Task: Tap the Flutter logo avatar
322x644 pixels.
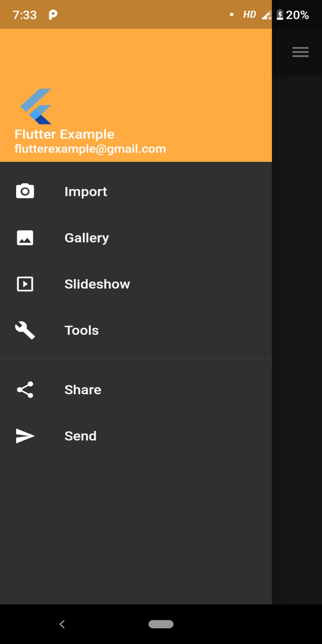Action: click(x=36, y=106)
